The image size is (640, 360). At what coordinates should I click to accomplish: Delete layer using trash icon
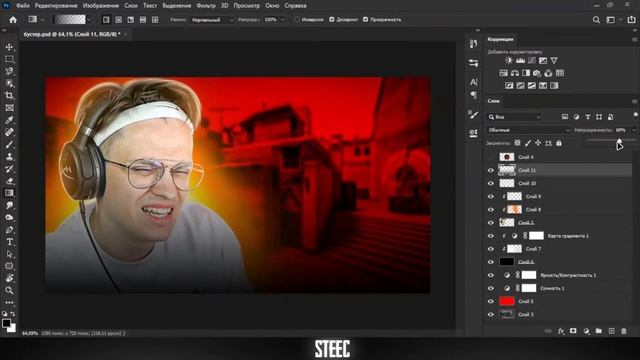tap(624, 331)
